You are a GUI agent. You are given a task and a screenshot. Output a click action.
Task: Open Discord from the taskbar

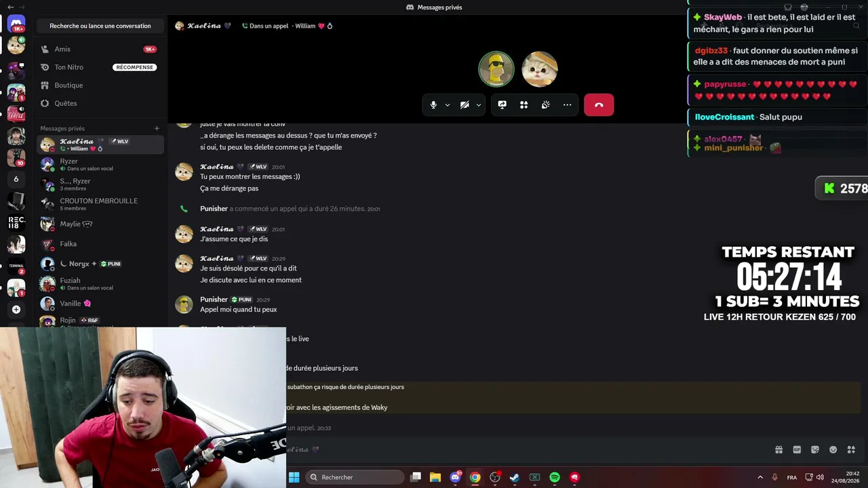coord(456,477)
